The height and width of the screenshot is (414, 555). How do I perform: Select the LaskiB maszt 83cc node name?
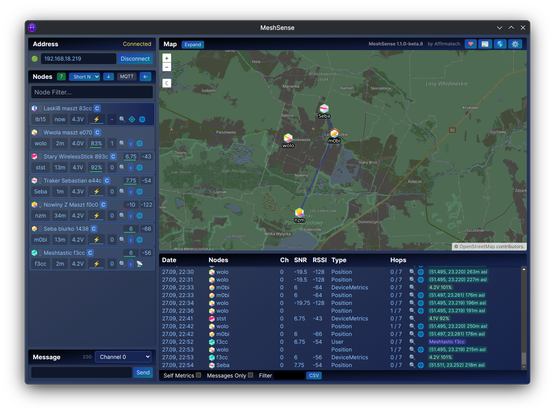[x=68, y=108]
